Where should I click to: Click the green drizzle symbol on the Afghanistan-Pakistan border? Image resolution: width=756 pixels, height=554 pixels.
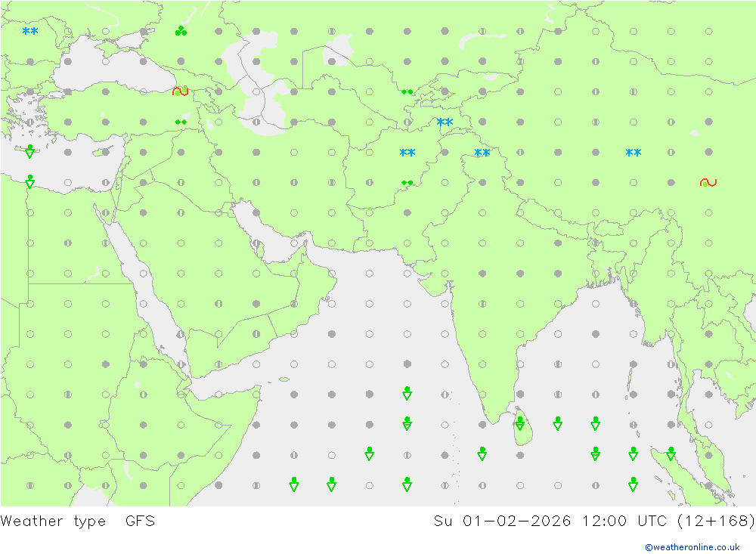coord(407,183)
